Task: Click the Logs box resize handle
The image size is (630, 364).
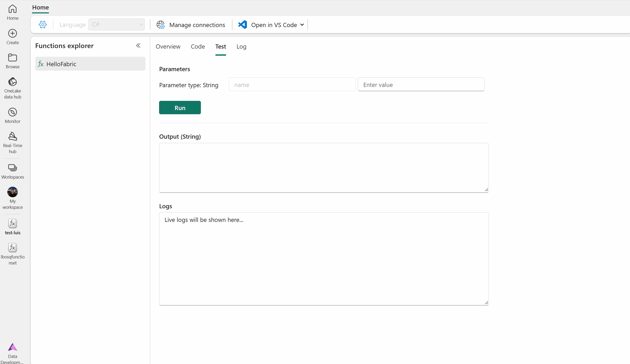Action: point(486,303)
